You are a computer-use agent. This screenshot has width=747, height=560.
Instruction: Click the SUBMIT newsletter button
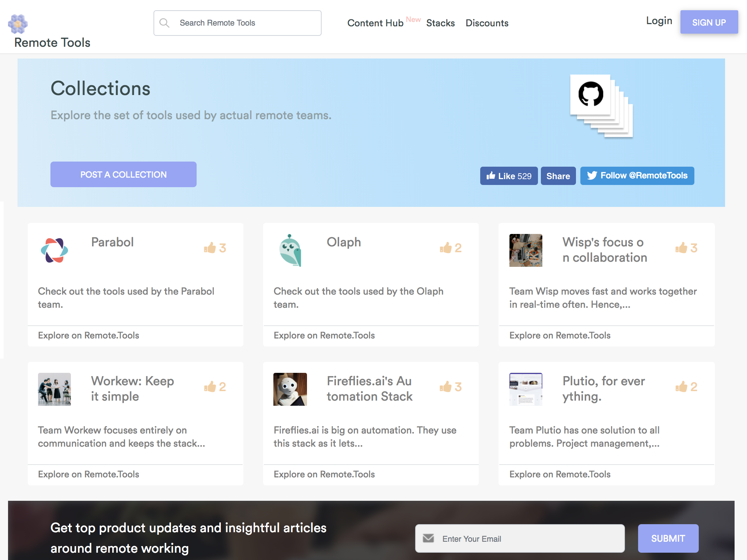(668, 538)
